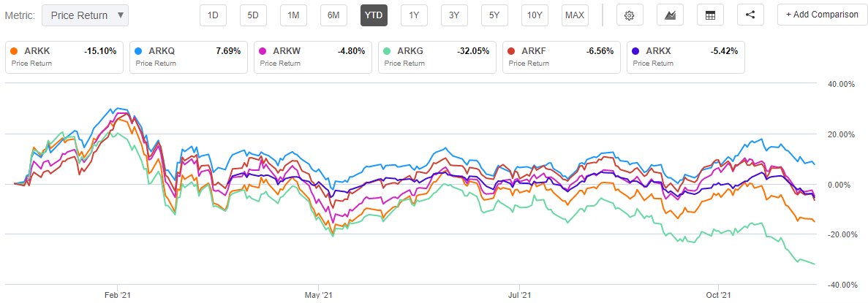Click the share icon
Screen dimensions: 868x303
751,15
